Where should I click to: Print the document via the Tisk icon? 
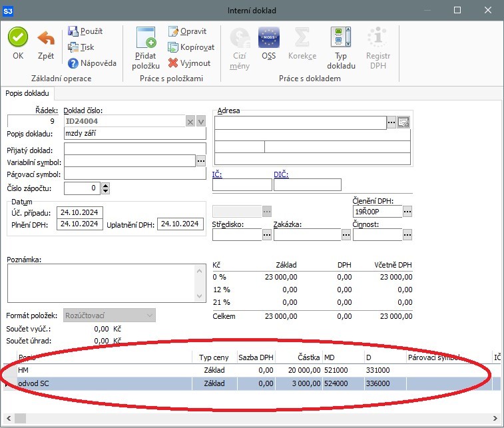pyautogui.click(x=73, y=47)
